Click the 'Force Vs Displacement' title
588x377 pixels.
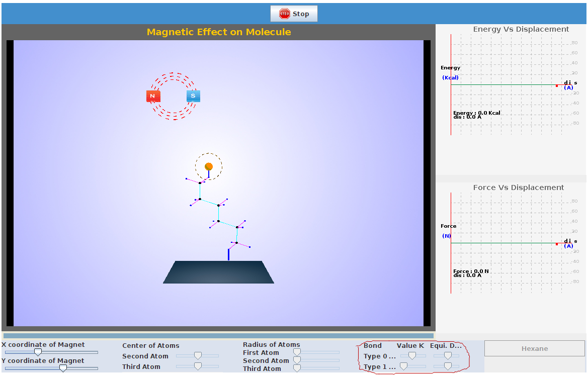[518, 187]
